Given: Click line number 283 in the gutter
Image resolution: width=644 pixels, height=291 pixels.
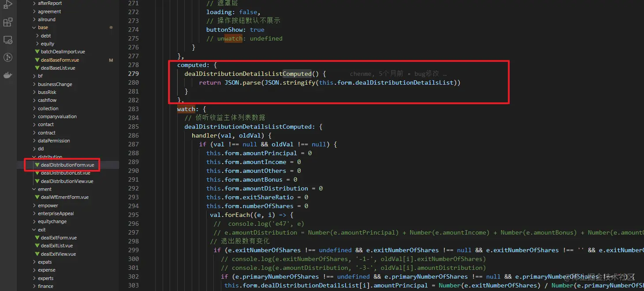Looking at the screenshot, I should (133, 109).
